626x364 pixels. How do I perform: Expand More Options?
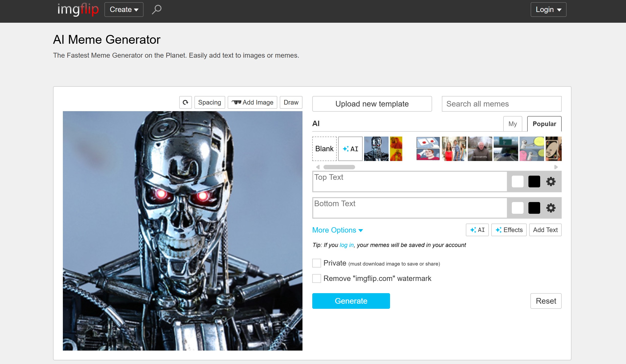[x=337, y=230]
